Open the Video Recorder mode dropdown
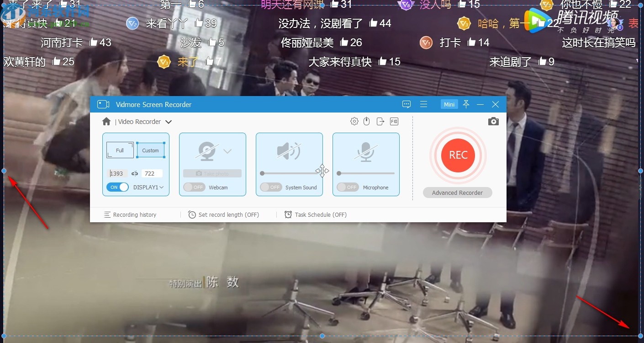This screenshot has height=343, width=644. [169, 122]
